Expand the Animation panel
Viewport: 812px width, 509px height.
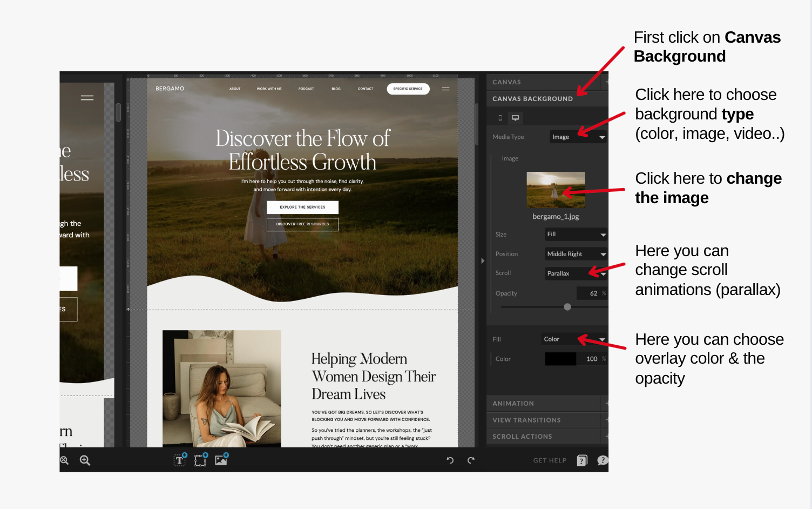(547, 403)
